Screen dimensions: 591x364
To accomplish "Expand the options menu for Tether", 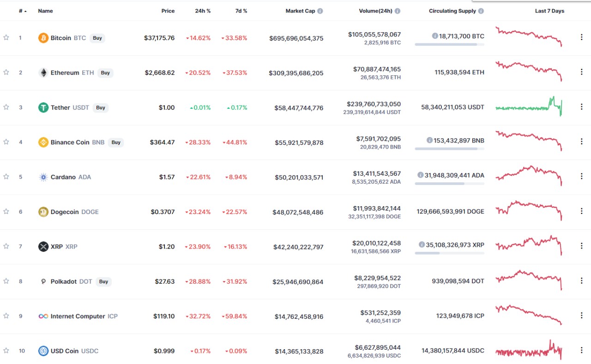I will click(x=581, y=107).
